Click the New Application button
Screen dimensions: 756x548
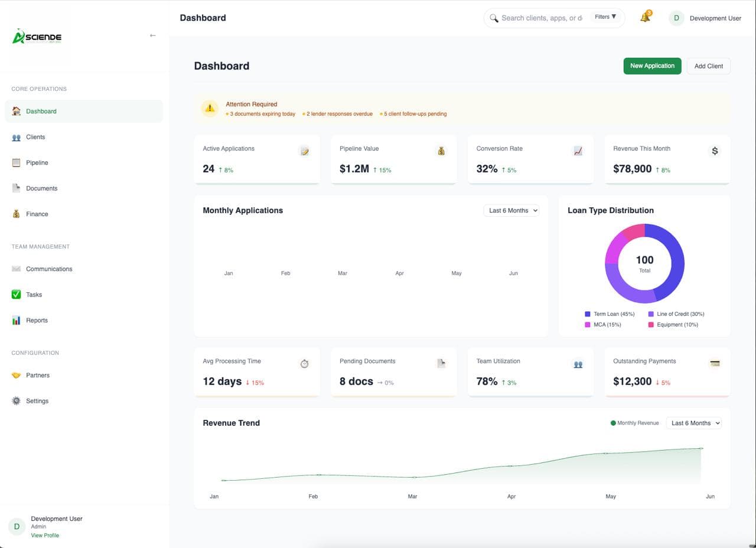tap(652, 66)
